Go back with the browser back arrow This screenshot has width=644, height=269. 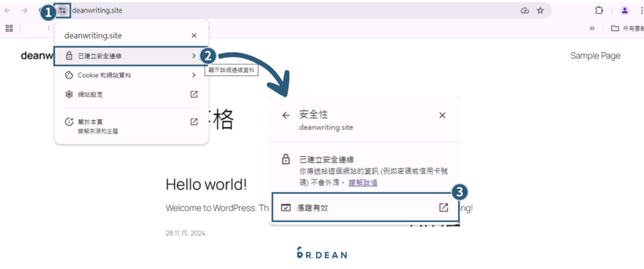(x=7, y=11)
